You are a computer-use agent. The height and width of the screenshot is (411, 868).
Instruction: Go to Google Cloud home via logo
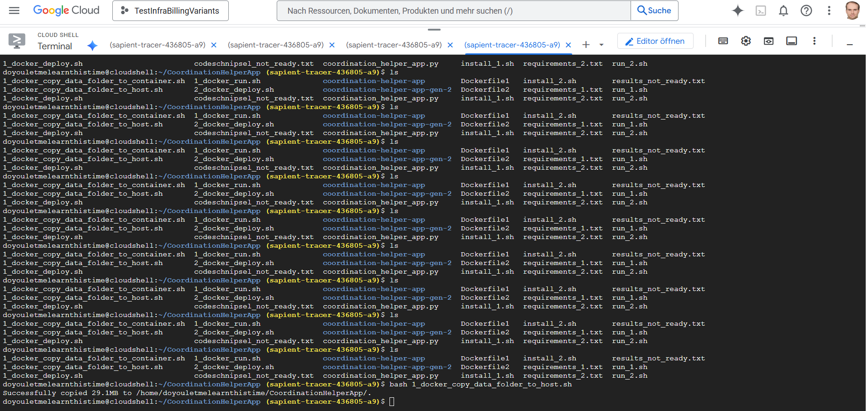pos(66,10)
